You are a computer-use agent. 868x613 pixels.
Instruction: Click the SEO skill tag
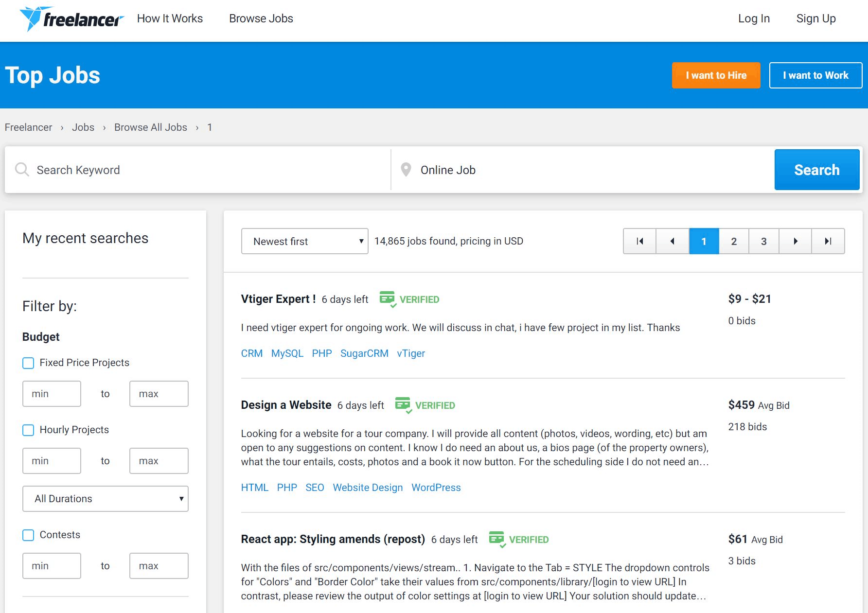(315, 488)
